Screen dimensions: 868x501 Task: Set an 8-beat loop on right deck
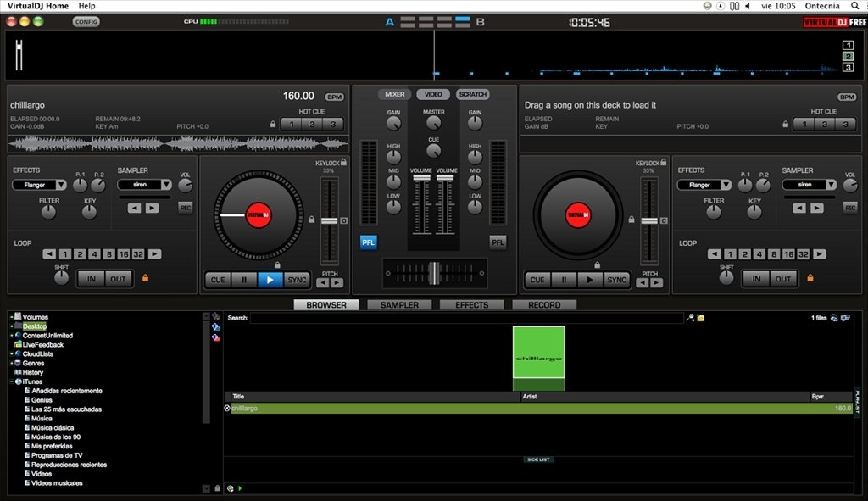pos(774,254)
